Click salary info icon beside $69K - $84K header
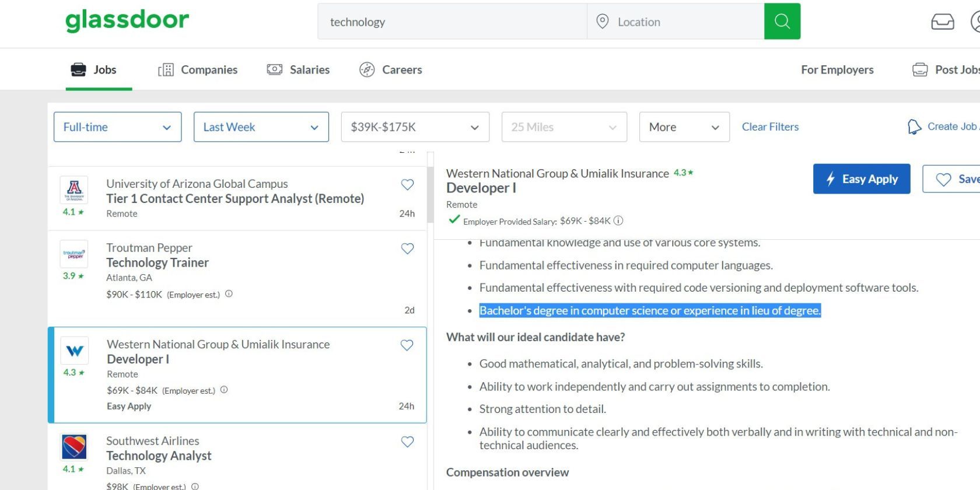This screenshot has width=980, height=490. [x=618, y=220]
